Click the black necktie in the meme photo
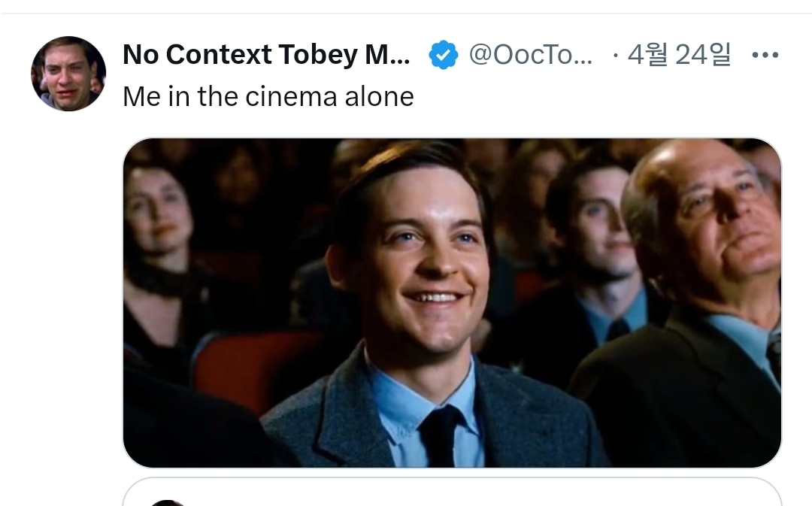 [440, 435]
